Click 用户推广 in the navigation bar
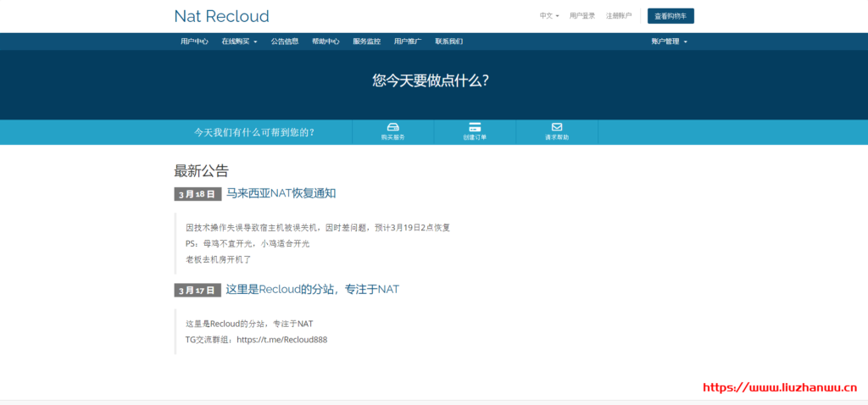Screen dimensions: 868x405 [408, 41]
